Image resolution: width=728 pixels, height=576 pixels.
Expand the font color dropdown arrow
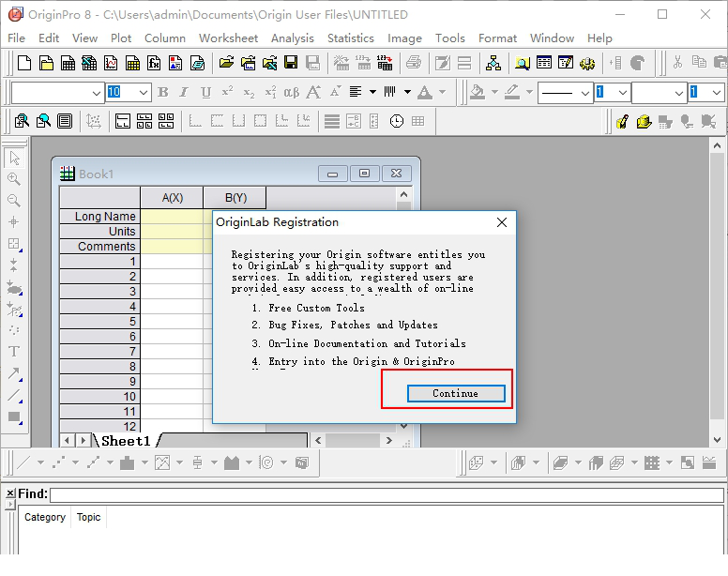coord(443,92)
